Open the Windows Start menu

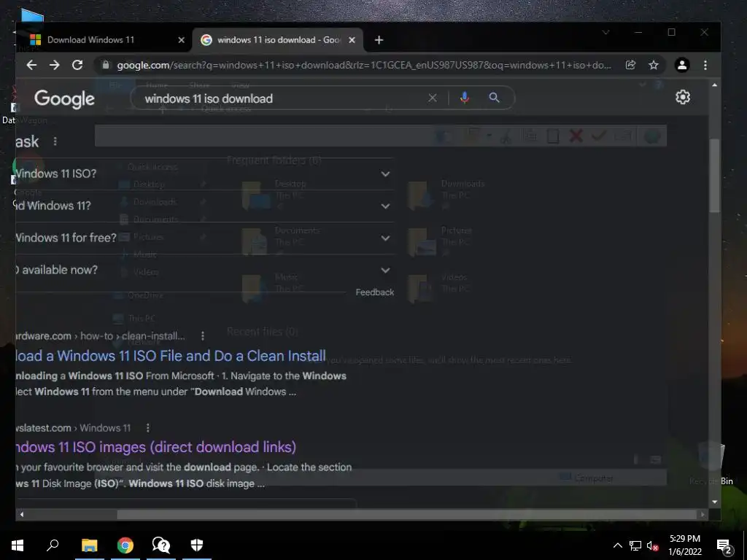click(18, 545)
